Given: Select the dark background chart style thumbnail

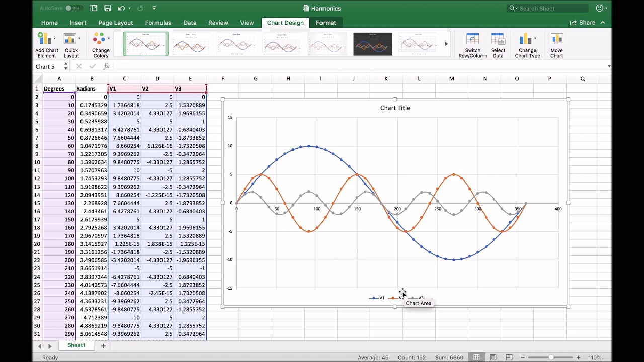Looking at the screenshot, I should (373, 44).
